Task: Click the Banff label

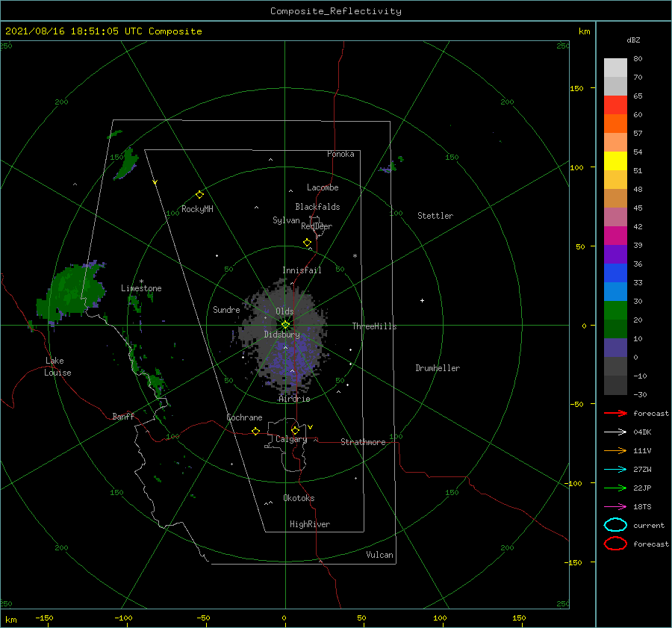Action: click(x=123, y=416)
